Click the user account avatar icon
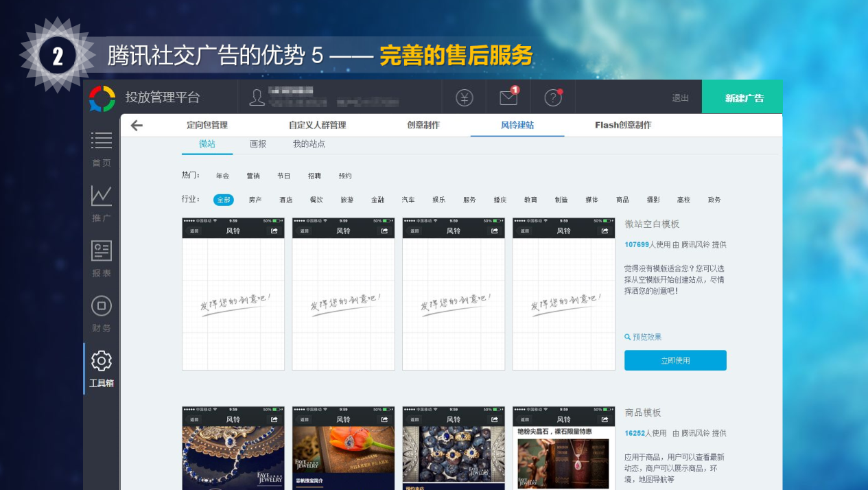This screenshot has width=868, height=490. point(257,97)
